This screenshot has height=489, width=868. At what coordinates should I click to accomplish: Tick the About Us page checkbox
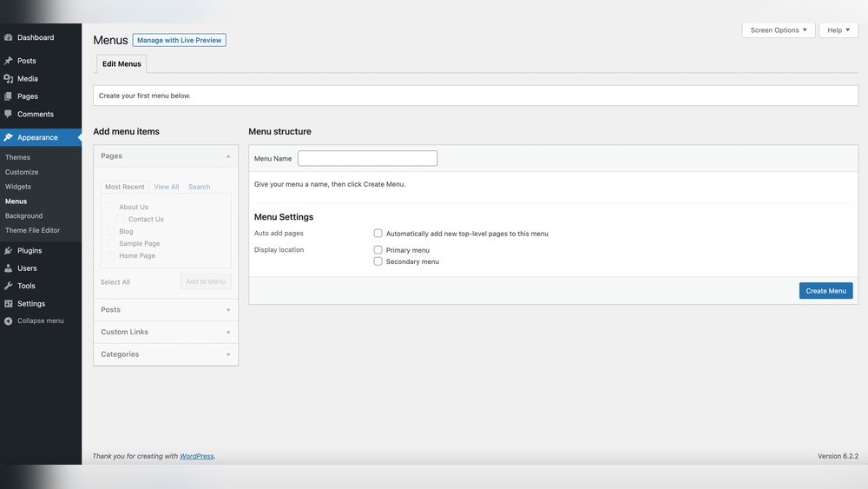click(x=111, y=207)
